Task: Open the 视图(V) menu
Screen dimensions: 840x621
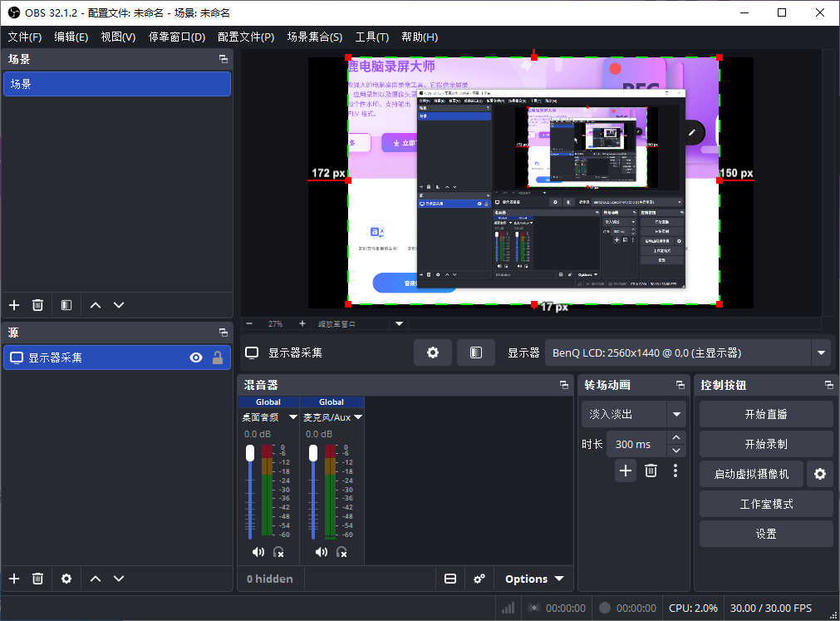Action: [x=118, y=37]
